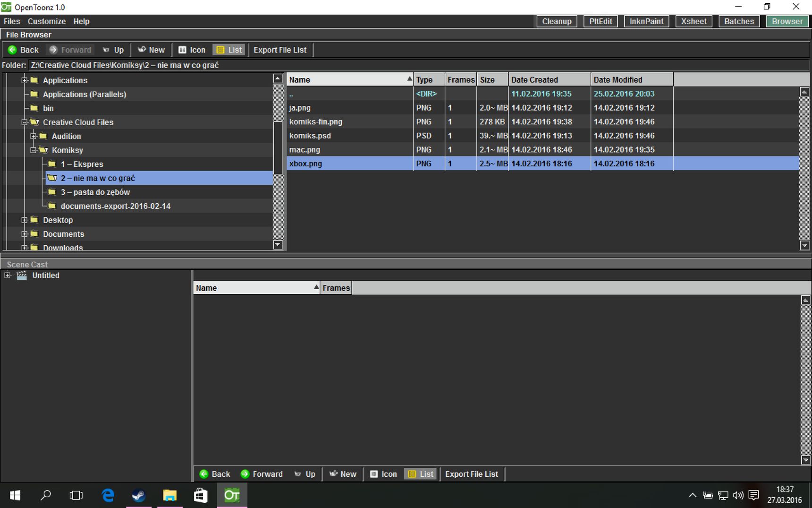Switch to the PltEdit room
The image size is (812, 508).
coord(601,21)
